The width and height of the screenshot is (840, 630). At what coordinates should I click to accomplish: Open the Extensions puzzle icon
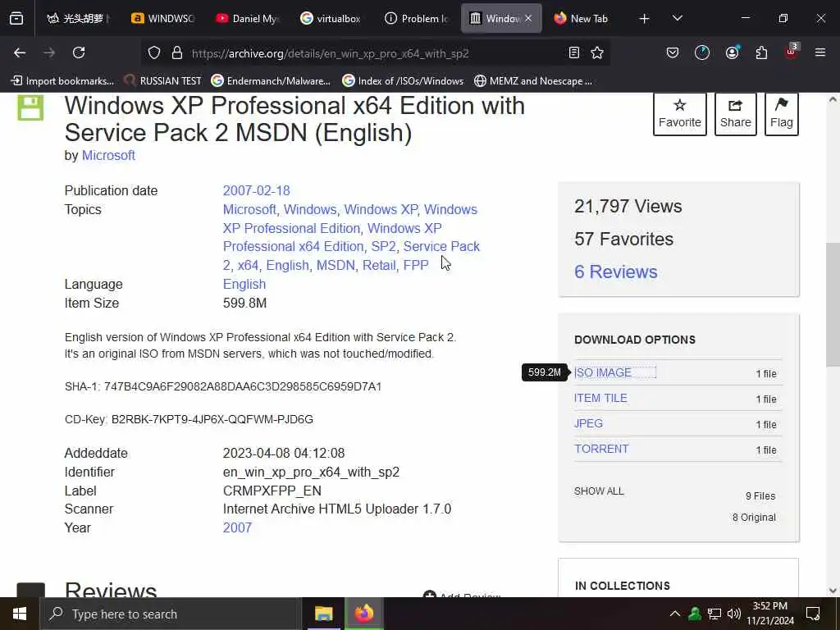(x=761, y=52)
